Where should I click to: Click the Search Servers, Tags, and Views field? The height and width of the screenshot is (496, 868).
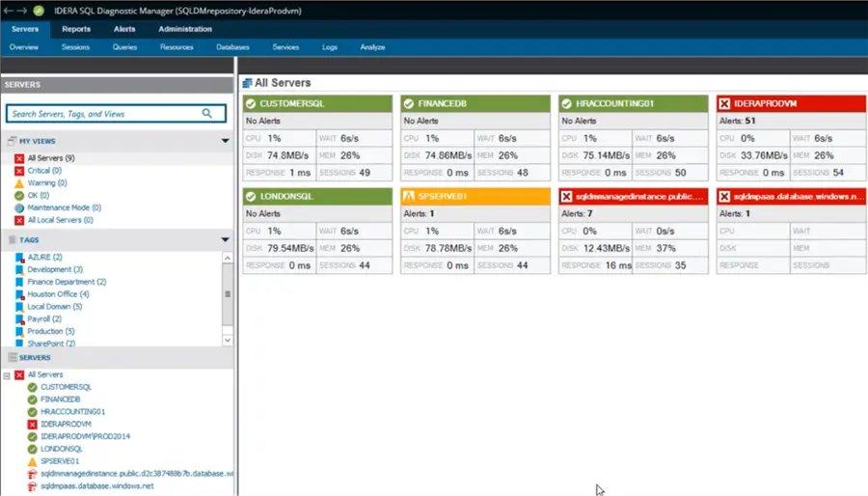tap(116, 114)
